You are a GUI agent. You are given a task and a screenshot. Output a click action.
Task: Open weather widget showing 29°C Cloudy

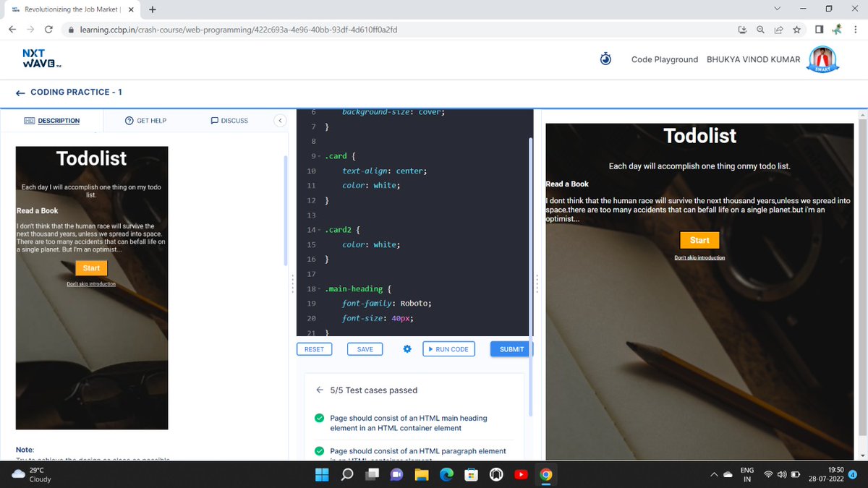pos(31,474)
